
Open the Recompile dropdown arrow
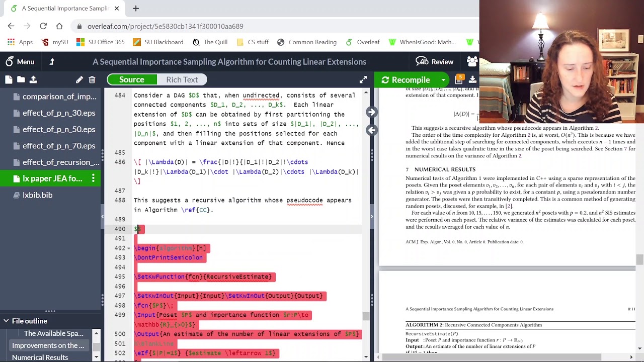click(x=443, y=80)
